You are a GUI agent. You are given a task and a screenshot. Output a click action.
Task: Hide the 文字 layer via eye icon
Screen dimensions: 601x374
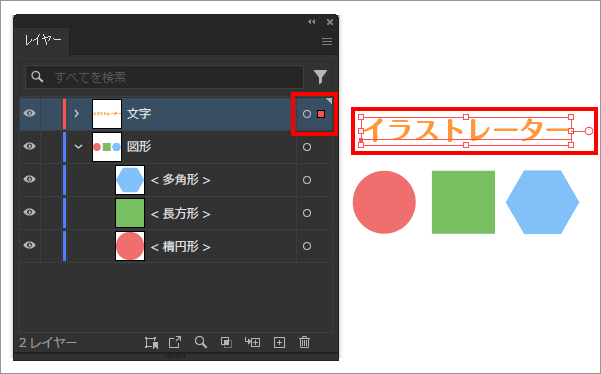(30, 113)
